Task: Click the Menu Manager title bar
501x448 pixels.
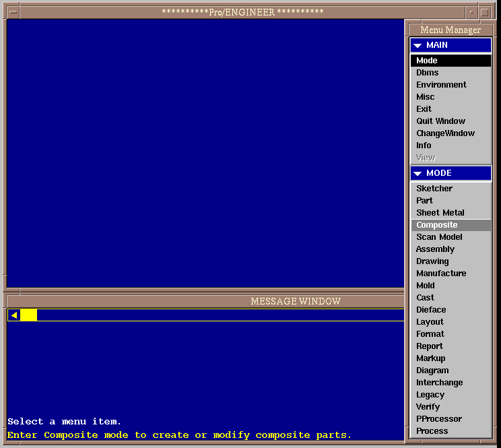Action: pyautogui.click(x=450, y=30)
